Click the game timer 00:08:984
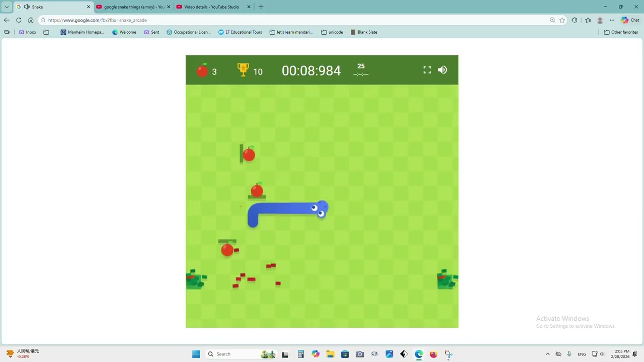Viewport: 644px width, 362px height. [311, 71]
